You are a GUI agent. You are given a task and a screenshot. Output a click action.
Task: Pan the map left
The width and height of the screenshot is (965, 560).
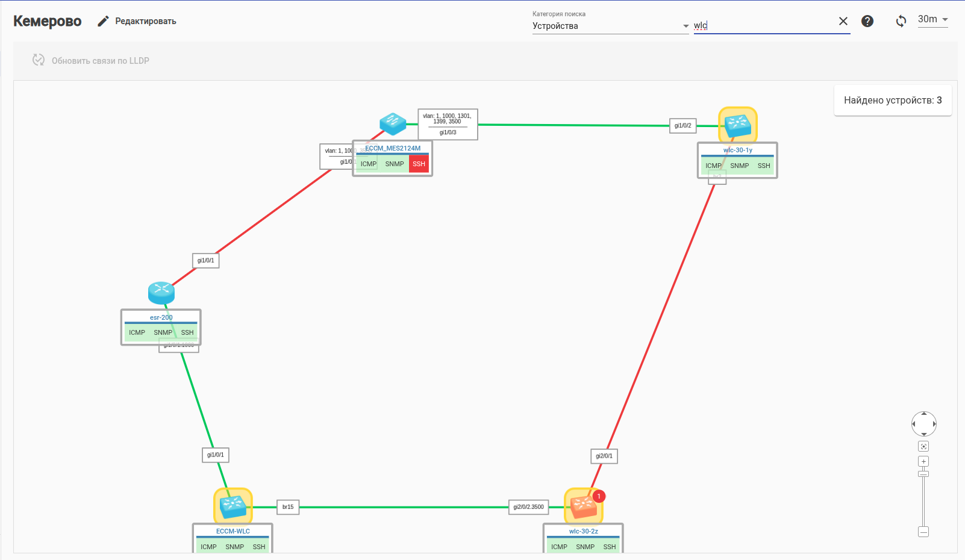point(914,424)
